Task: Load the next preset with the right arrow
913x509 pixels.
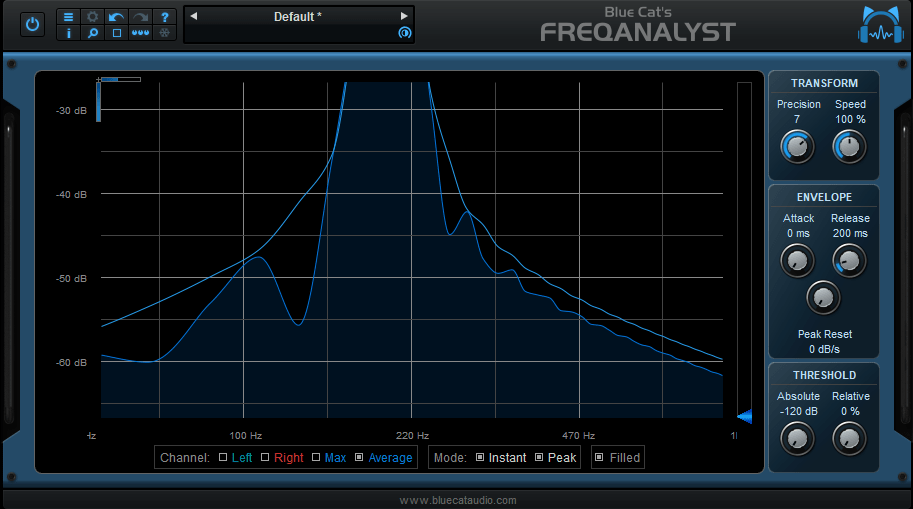Action: [404, 16]
